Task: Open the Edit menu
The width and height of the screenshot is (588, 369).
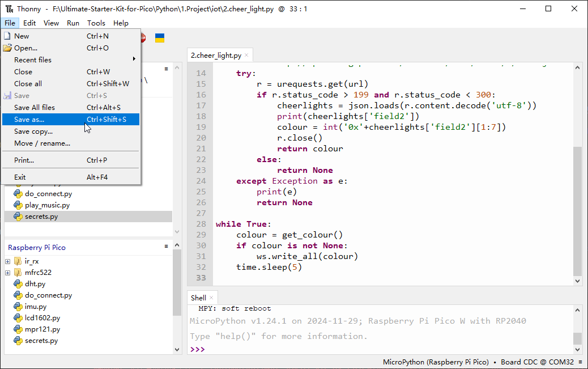Action: point(29,23)
